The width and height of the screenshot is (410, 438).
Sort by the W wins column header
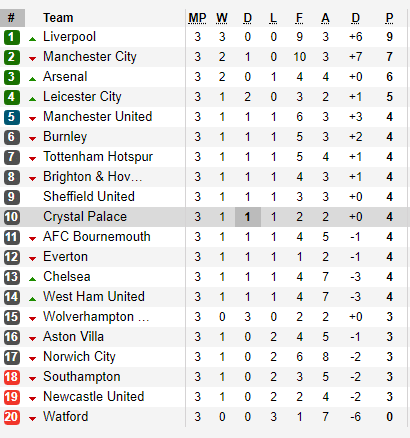point(222,18)
